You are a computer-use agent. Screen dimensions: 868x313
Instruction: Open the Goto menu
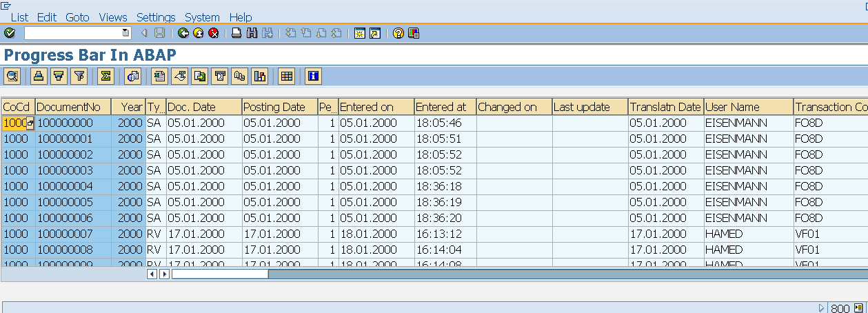click(x=78, y=17)
